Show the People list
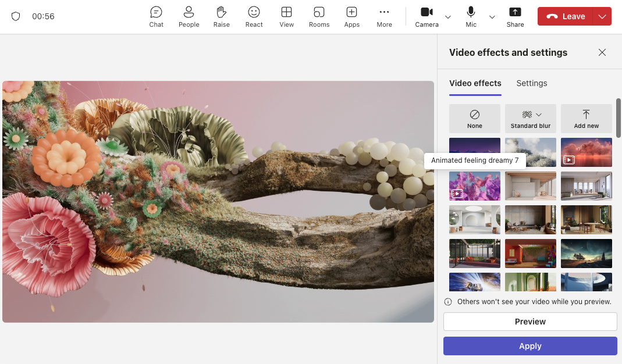The width and height of the screenshot is (622, 364). pyautogui.click(x=189, y=17)
